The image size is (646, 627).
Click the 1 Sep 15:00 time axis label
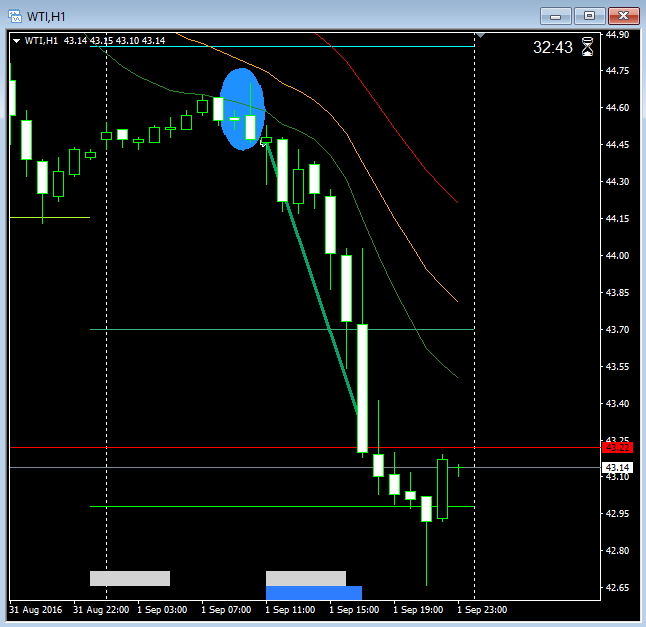point(354,610)
